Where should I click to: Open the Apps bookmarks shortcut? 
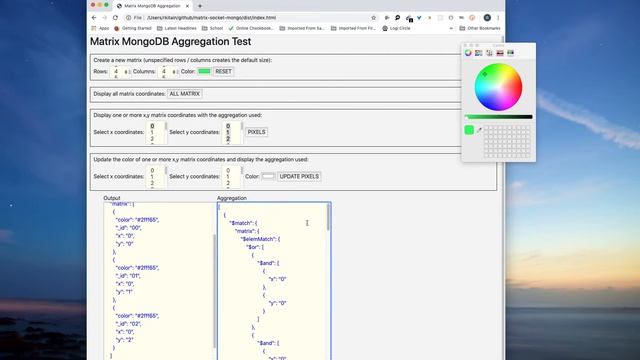pyautogui.click(x=100, y=28)
